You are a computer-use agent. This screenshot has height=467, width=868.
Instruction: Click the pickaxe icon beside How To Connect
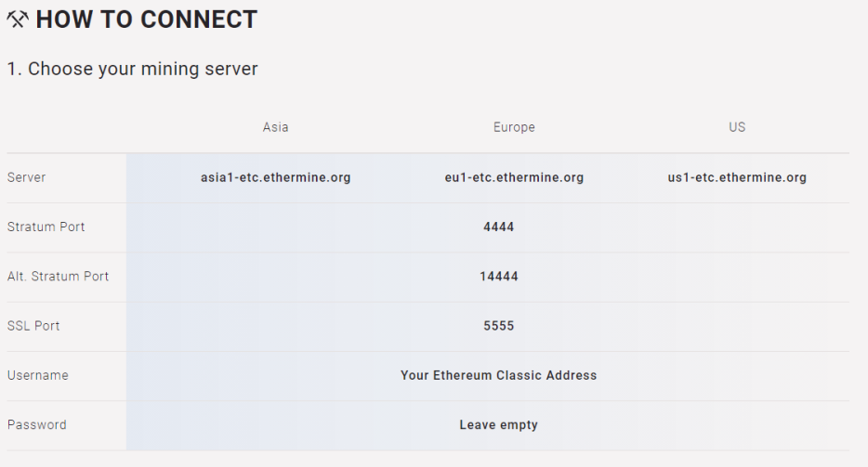[17, 19]
